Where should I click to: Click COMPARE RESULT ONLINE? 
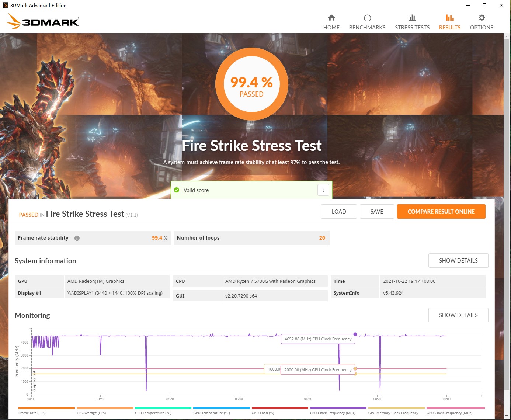tap(441, 211)
